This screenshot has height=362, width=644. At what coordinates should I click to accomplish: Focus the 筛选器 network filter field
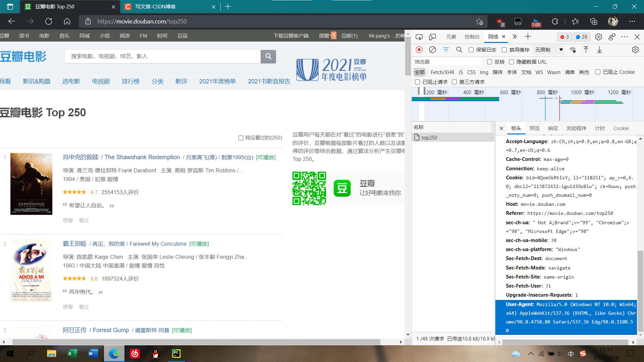(x=448, y=62)
